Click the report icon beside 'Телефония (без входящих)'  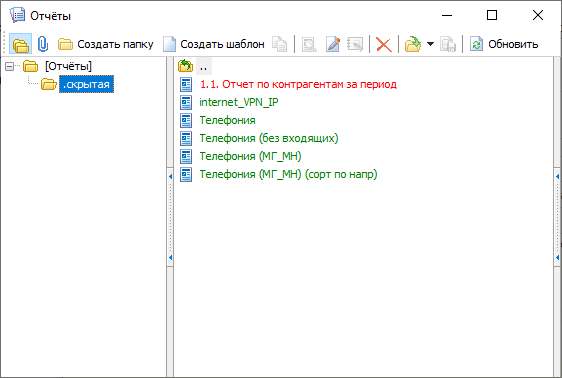(186, 138)
